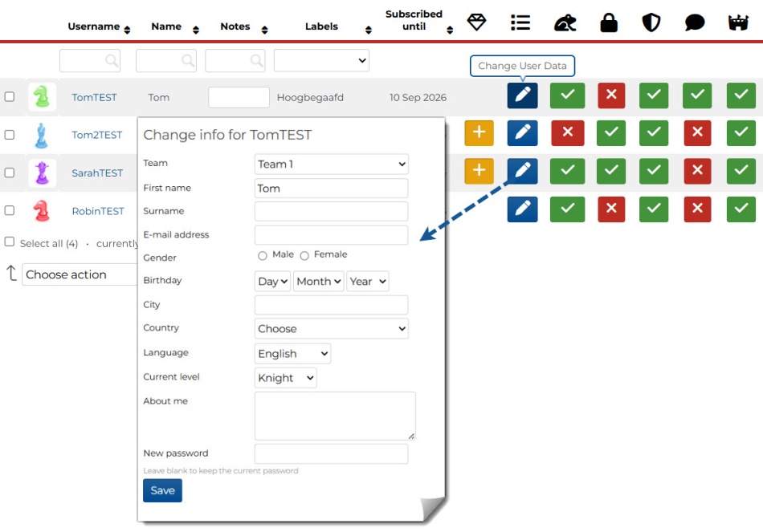Tick the checkbox beside TomTEST row
This screenshot has width=763, height=532.
coord(10,96)
